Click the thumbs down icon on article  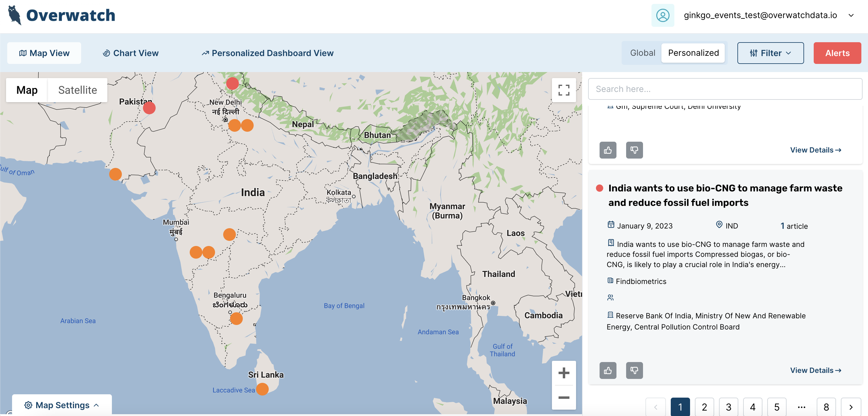[x=634, y=370]
